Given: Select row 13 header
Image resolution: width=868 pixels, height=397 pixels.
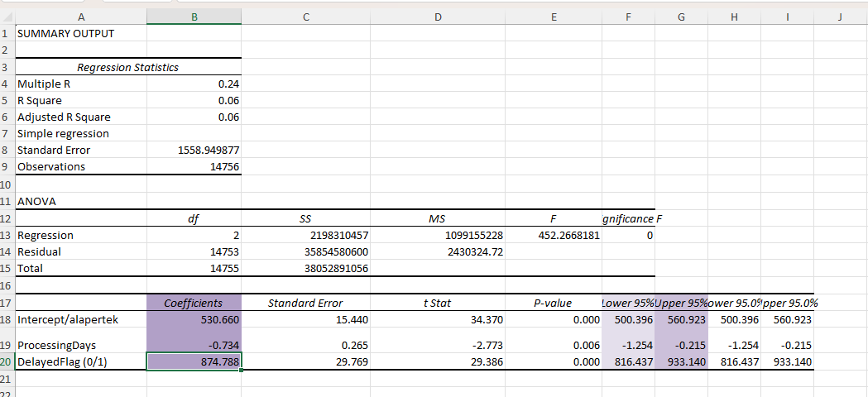Looking at the screenshot, I should click(7, 236).
